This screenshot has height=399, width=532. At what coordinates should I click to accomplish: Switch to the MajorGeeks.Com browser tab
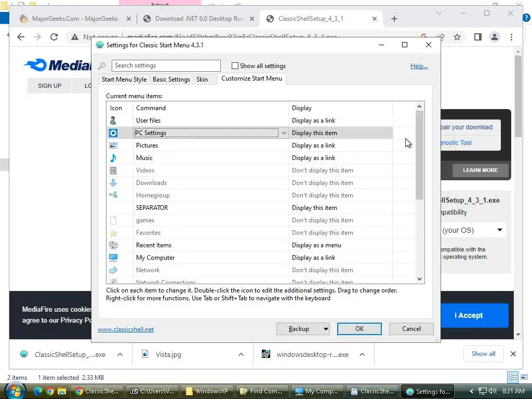[75, 19]
